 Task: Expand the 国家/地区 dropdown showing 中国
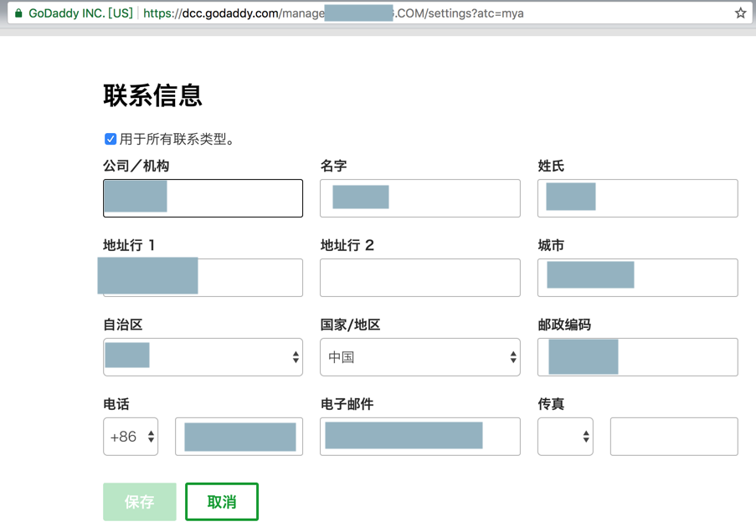tap(419, 357)
